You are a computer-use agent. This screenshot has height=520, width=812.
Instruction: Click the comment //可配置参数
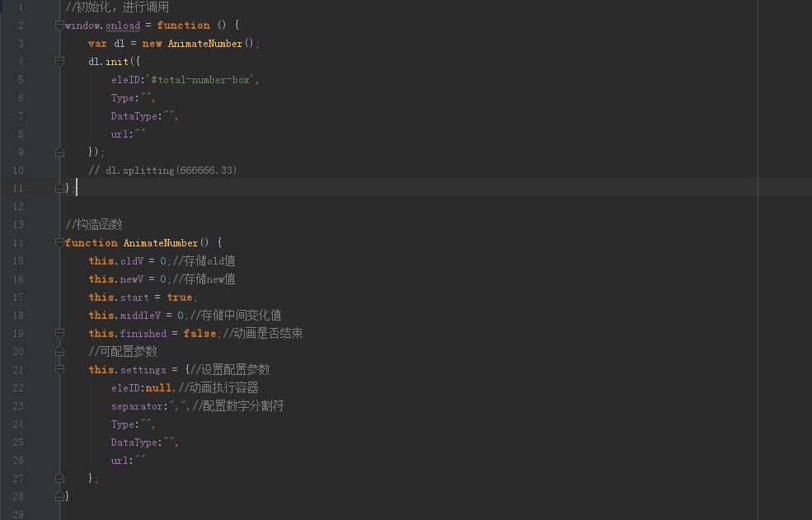pos(123,351)
